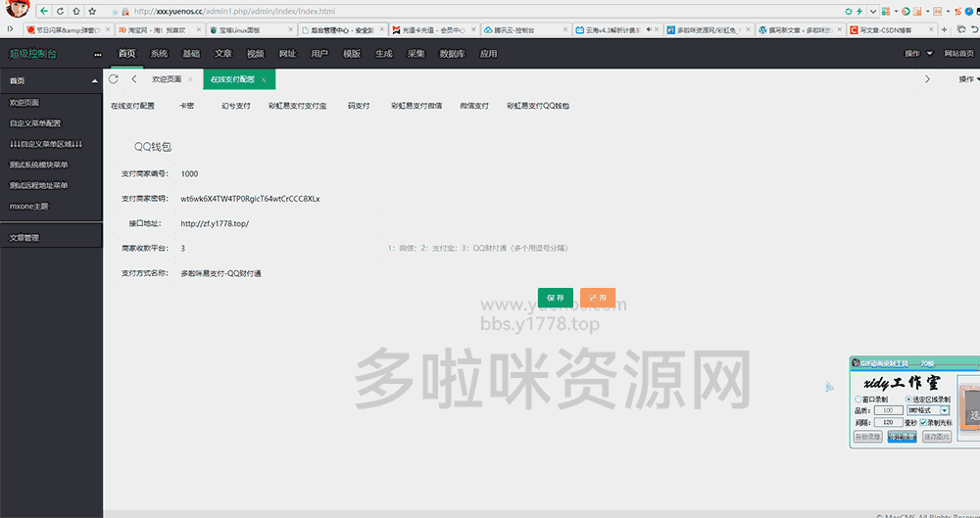Click the 支付方式名称 input field
This screenshot has width=980, height=518.
click(279, 273)
